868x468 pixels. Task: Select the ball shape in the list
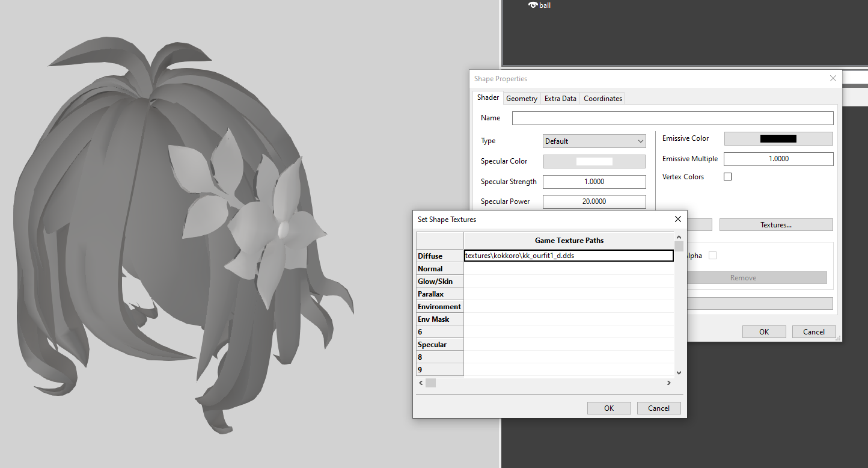pos(545,5)
